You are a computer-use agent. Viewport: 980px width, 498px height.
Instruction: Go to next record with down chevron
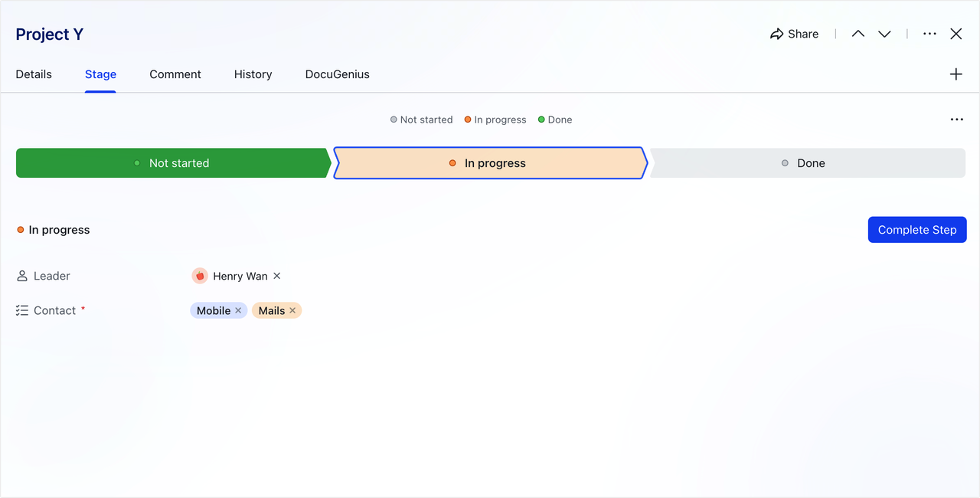click(884, 34)
